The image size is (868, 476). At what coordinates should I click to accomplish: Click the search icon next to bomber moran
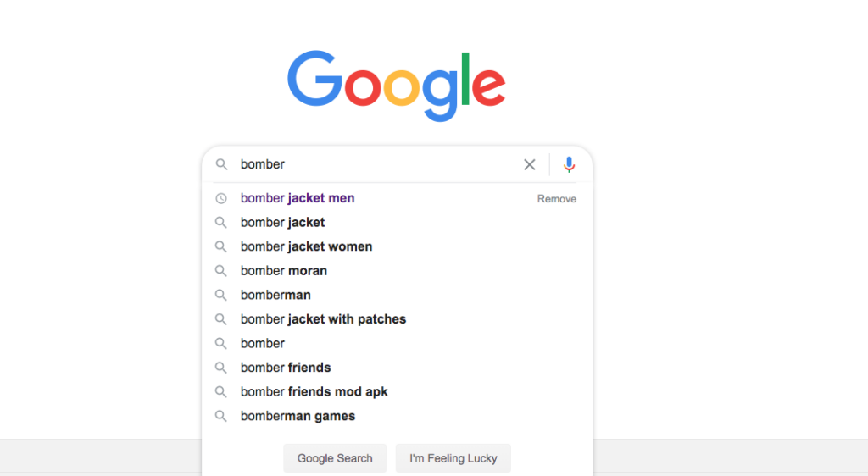[x=221, y=271]
